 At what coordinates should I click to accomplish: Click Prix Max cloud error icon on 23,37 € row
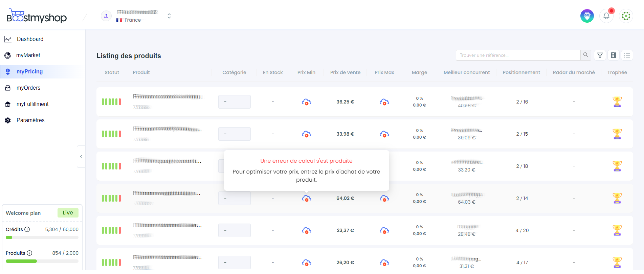384,230
